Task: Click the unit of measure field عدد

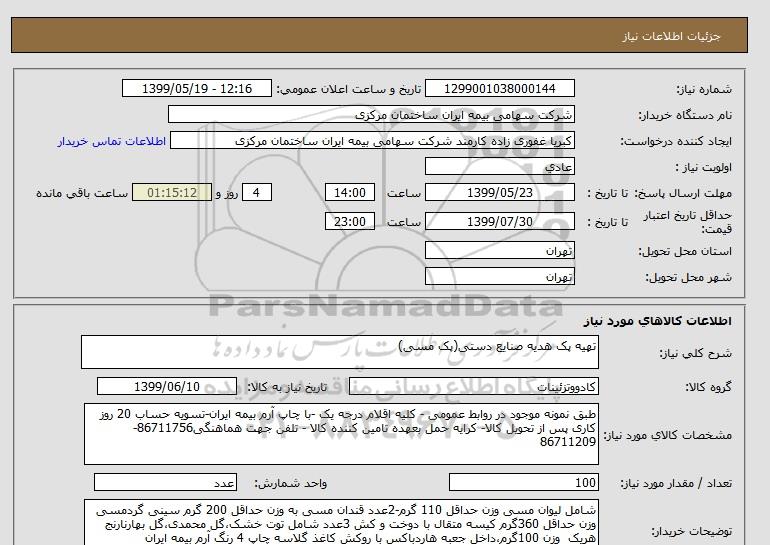Action: (x=165, y=482)
